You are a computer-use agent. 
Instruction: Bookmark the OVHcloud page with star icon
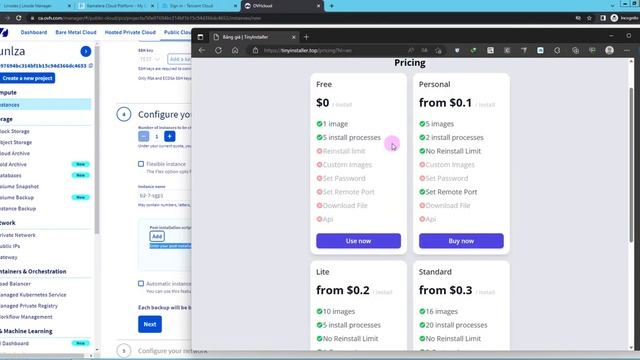[x=589, y=18]
